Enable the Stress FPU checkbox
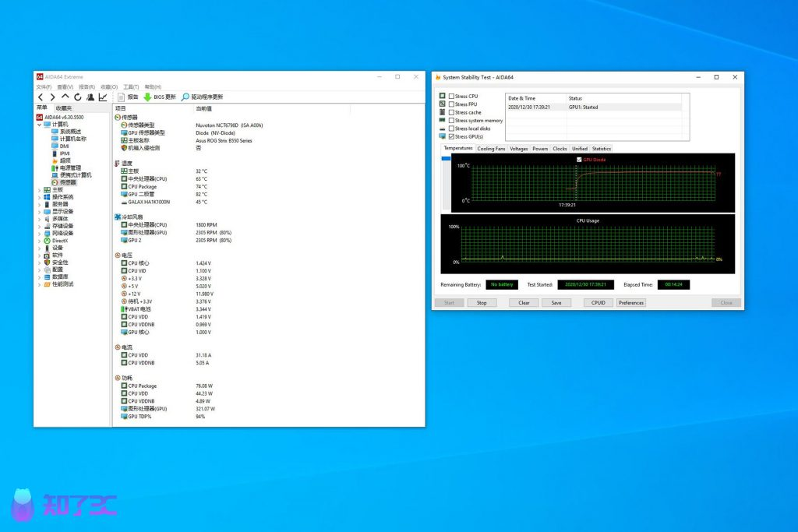798x532 pixels. click(451, 104)
